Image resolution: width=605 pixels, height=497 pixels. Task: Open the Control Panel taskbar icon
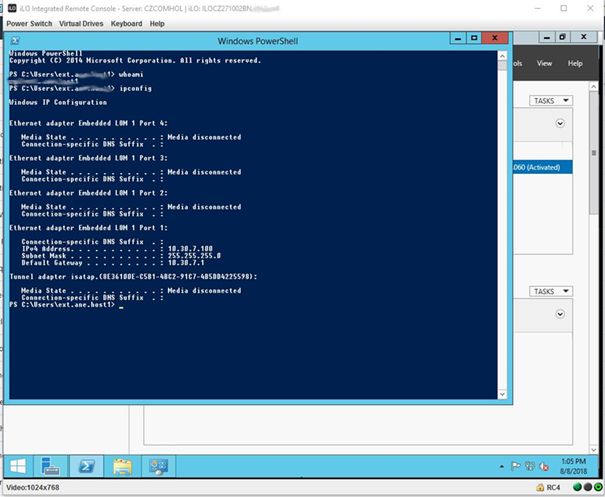[x=159, y=466]
